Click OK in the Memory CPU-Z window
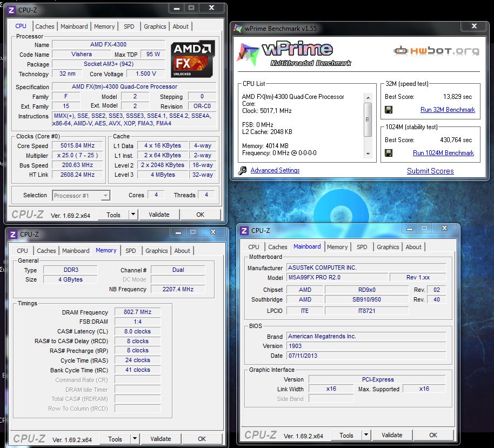The image size is (494, 448). point(202,439)
